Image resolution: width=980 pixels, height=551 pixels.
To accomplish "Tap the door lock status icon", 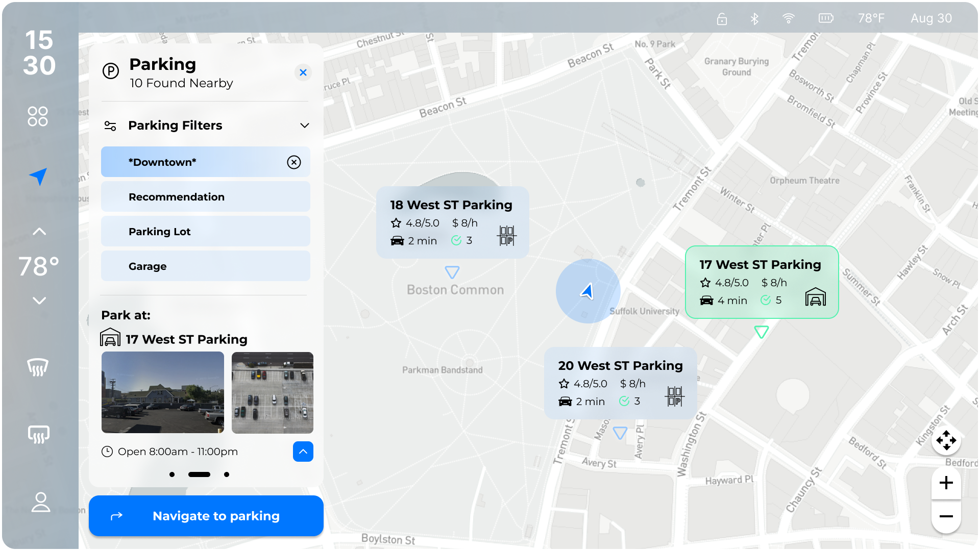I will pyautogui.click(x=722, y=19).
